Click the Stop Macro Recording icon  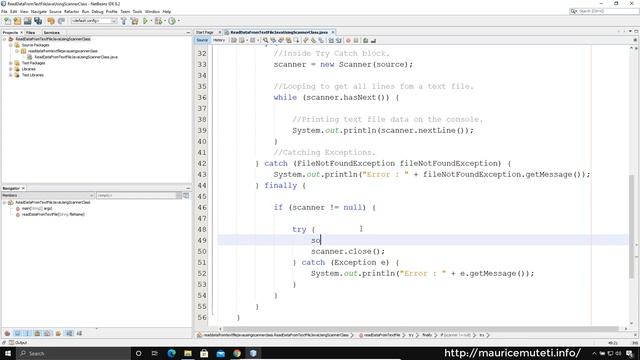coord(356,40)
